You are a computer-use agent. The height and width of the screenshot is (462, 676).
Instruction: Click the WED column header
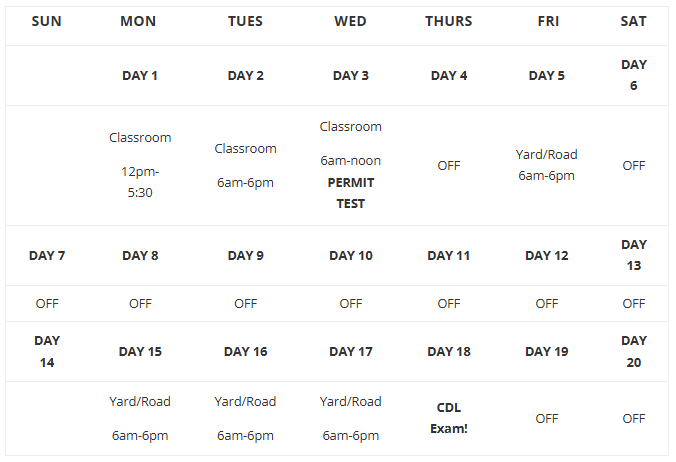pos(351,21)
